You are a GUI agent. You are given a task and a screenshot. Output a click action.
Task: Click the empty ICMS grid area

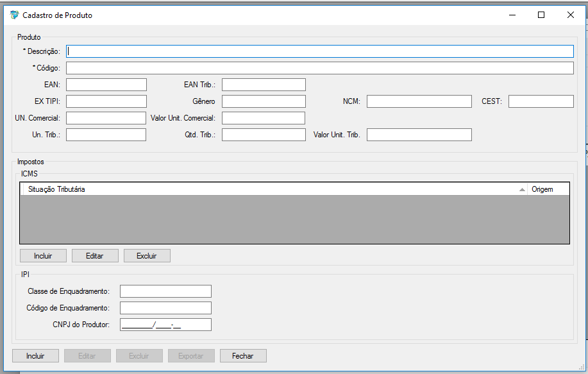294,219
